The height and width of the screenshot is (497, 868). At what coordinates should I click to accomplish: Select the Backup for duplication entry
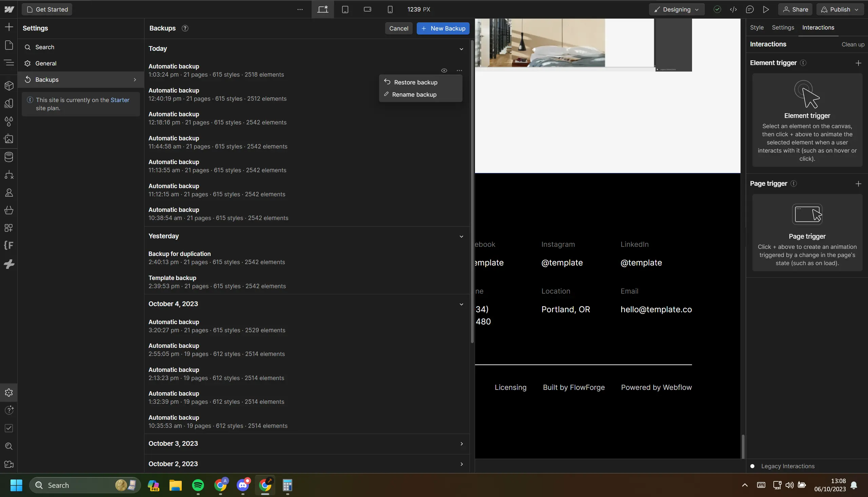click(307, 258)
